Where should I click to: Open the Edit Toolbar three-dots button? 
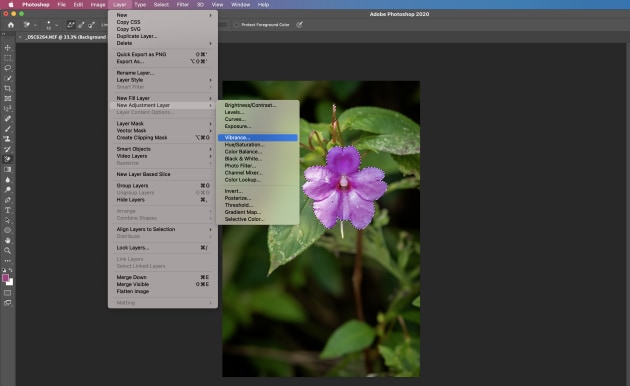[x=8, y=261]
